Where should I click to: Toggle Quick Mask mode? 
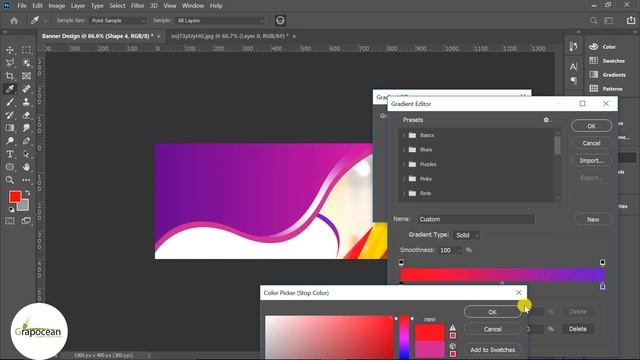(10, 221)
